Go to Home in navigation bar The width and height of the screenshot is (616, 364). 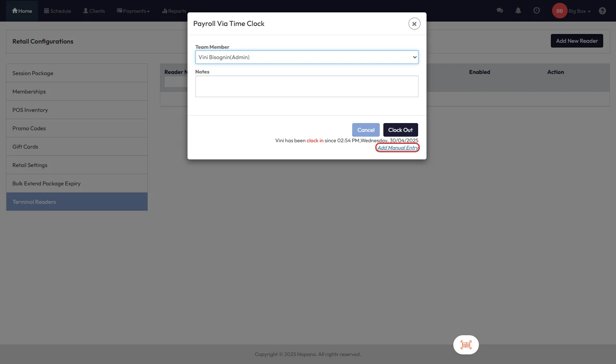[22, 11]
